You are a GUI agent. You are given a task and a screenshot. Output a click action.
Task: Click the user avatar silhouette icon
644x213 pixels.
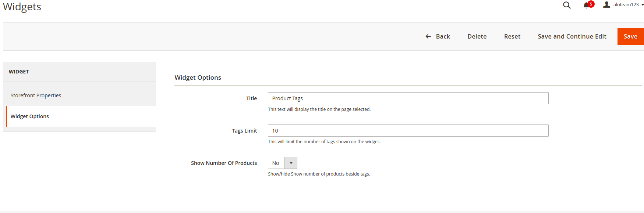pyautogui.click(x=606, y=5)
